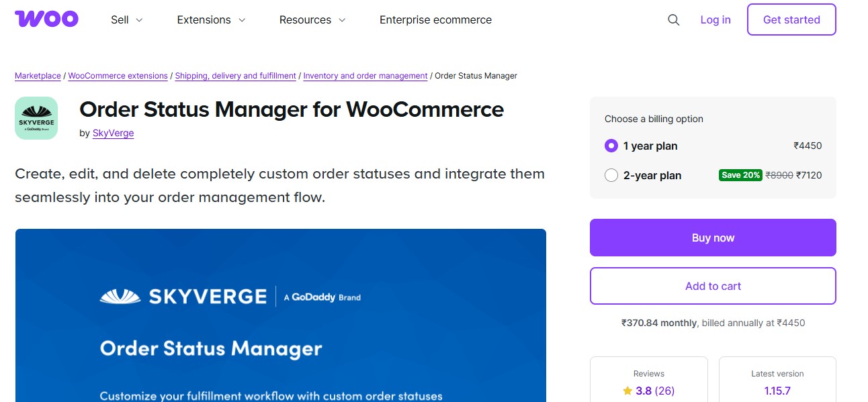Click the WooCommerce extensions breadcrumb
868x402 pixels.
(x=118, y=75)
